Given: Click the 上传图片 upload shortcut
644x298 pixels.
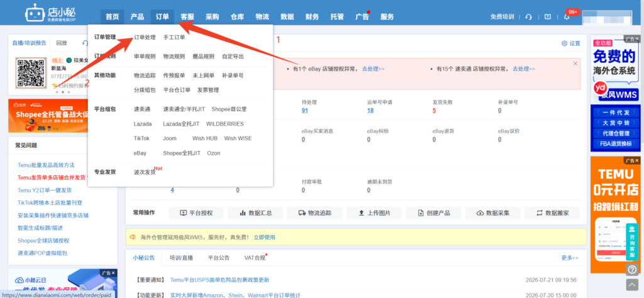Looking at the screenshot, I should click(x=374, y=213).
